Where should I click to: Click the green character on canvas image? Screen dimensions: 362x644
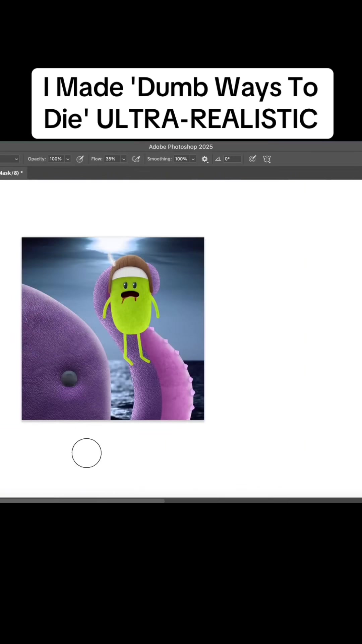coord(131,310)
